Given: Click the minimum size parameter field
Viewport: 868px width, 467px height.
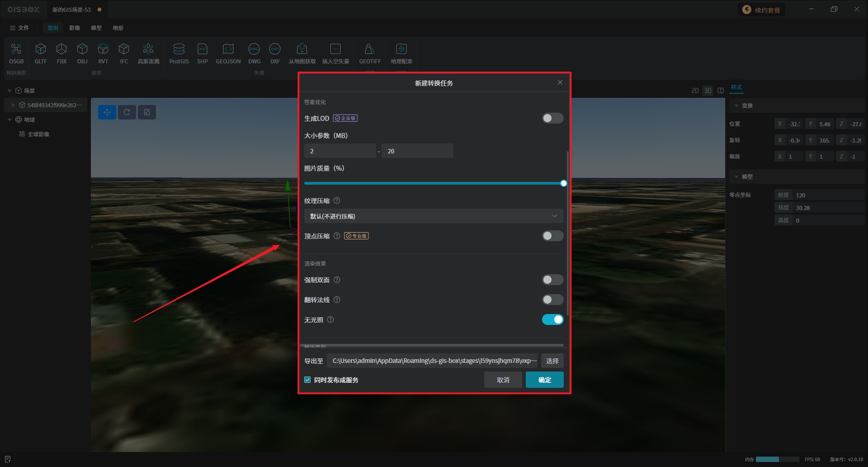Looking at the screenshot, I should 340,151.
